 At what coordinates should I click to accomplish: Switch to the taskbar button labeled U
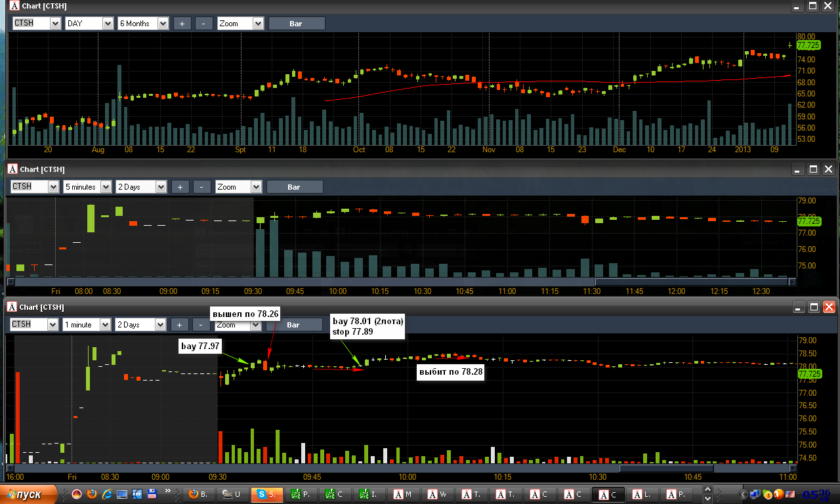point(234,494)
